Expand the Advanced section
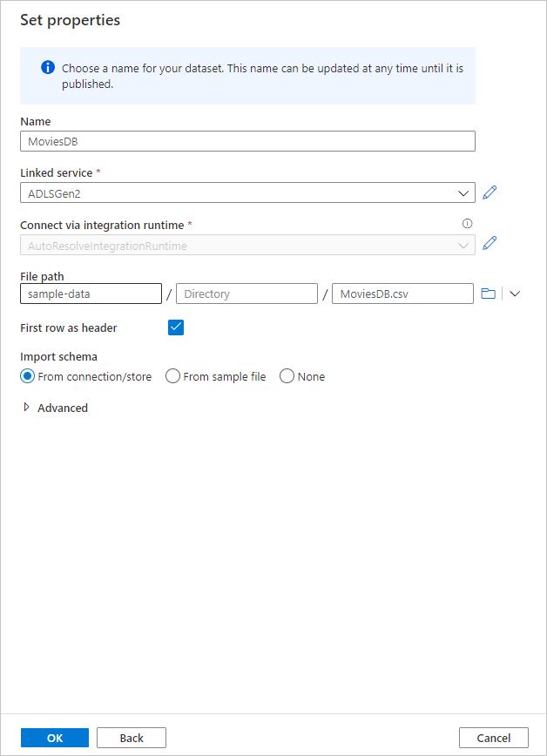 54,408
